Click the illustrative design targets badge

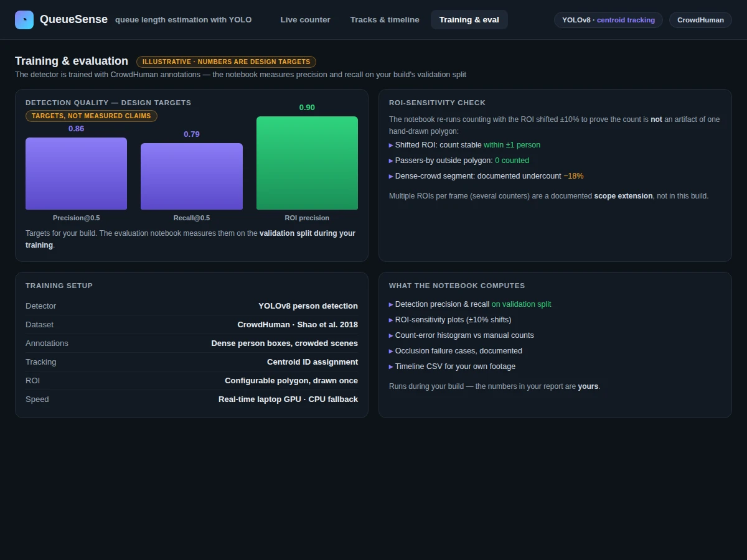(x=226, y=62)
